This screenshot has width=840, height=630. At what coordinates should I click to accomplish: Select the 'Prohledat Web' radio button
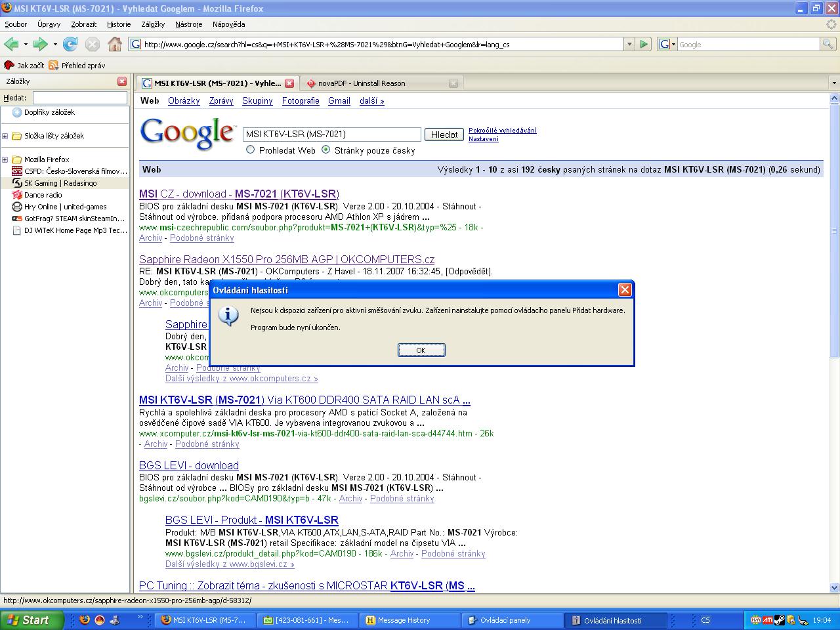250,150
